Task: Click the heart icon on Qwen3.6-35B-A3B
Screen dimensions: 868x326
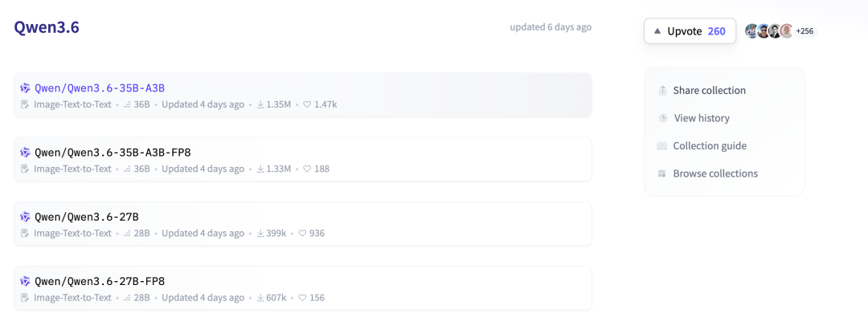Action: point(307,104)
